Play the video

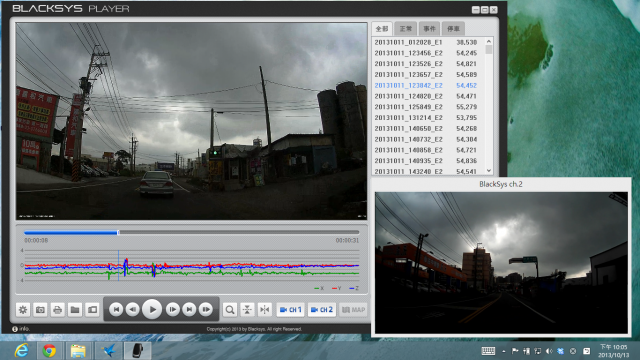[152, 309]
